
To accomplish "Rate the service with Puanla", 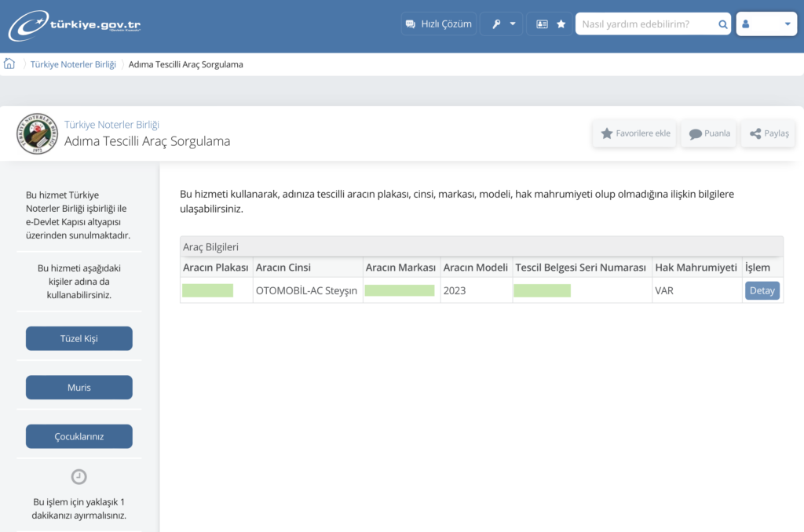I will (x=709, y=133).
